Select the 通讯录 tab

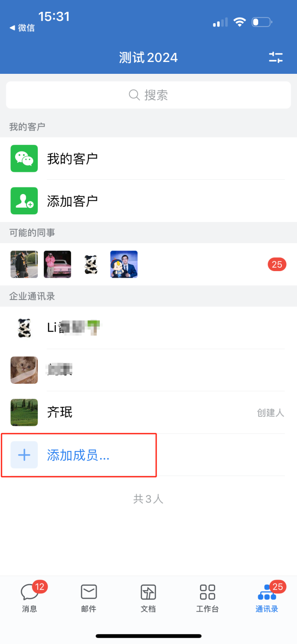[x=267, y=598]
